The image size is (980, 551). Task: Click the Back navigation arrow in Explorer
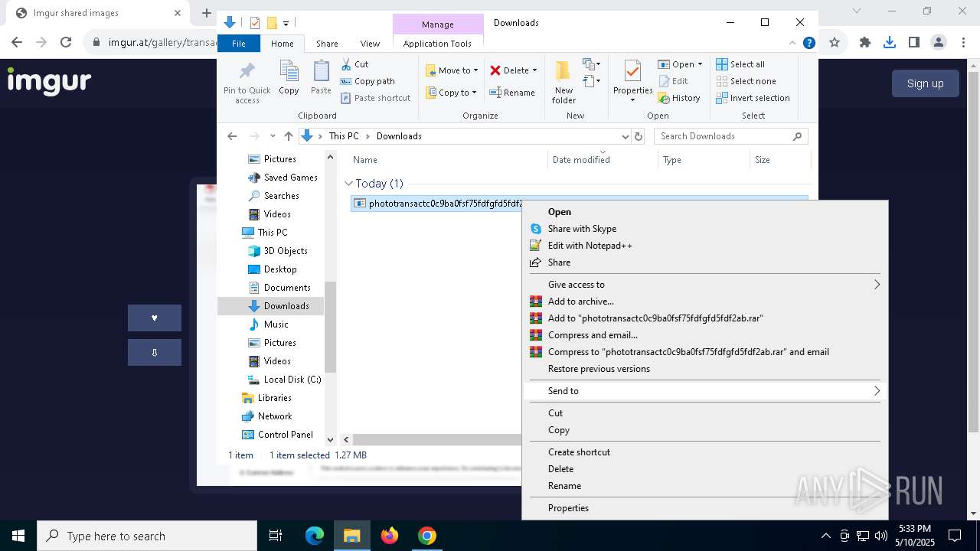tap(232, 136)
